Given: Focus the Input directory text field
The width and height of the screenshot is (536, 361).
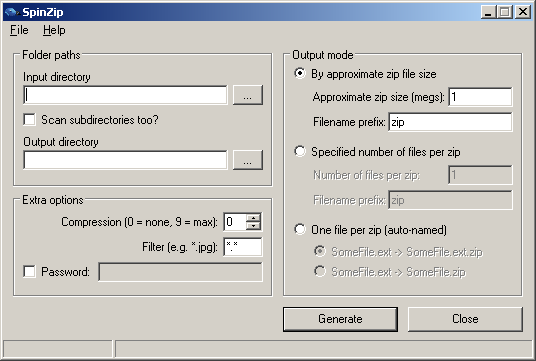Looking at the screenshot, I should (125, 95).
